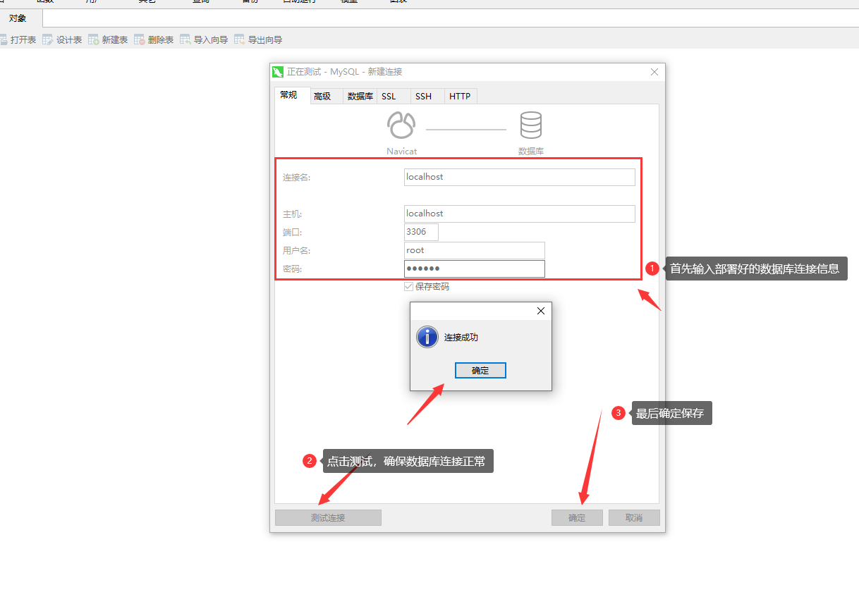Open the Export Wizard (导出向导)

[240, 40]
